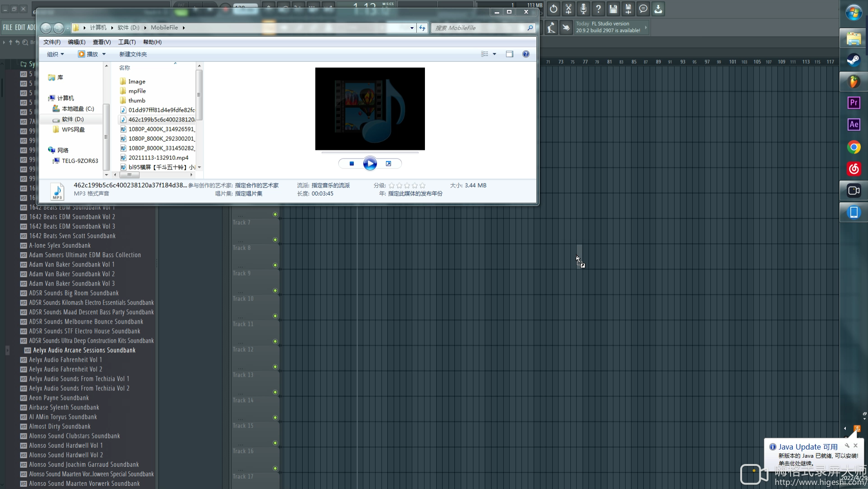
Task: Click Explorer change view icon
Action: click(x=485, y=54)
